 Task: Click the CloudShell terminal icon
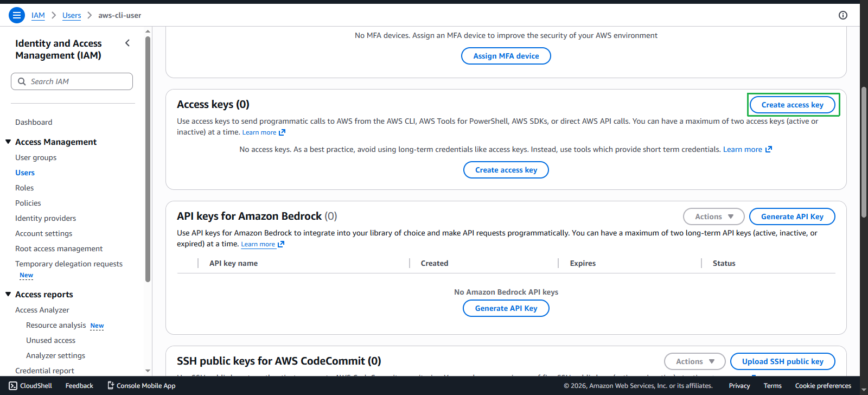pyautogui.click(x=13, y=386)
